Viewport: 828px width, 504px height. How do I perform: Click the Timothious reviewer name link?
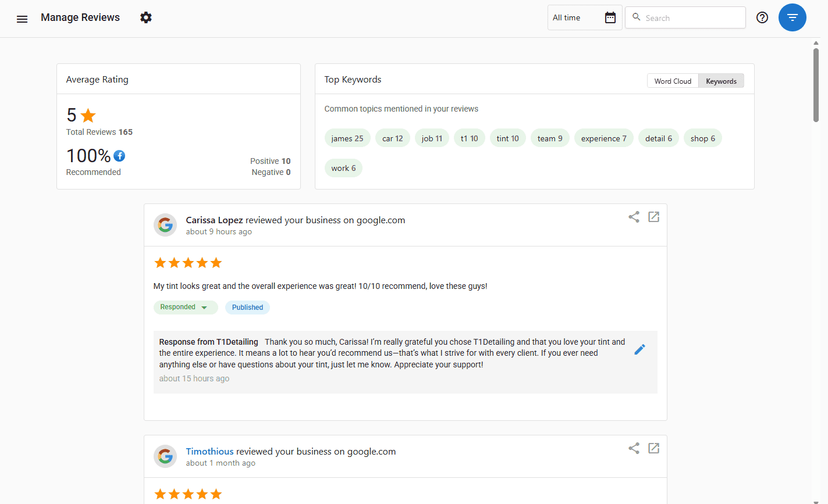pos(210,452)
